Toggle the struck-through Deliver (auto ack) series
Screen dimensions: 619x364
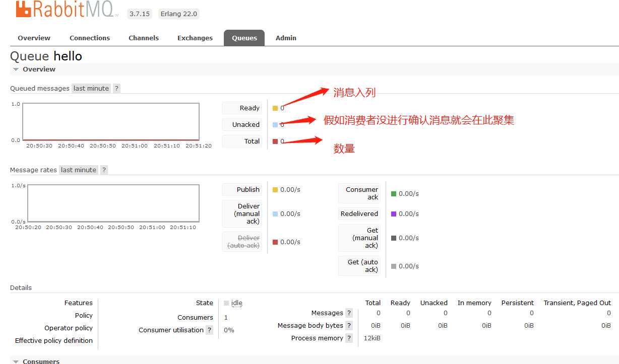click(x=242, y=242)
